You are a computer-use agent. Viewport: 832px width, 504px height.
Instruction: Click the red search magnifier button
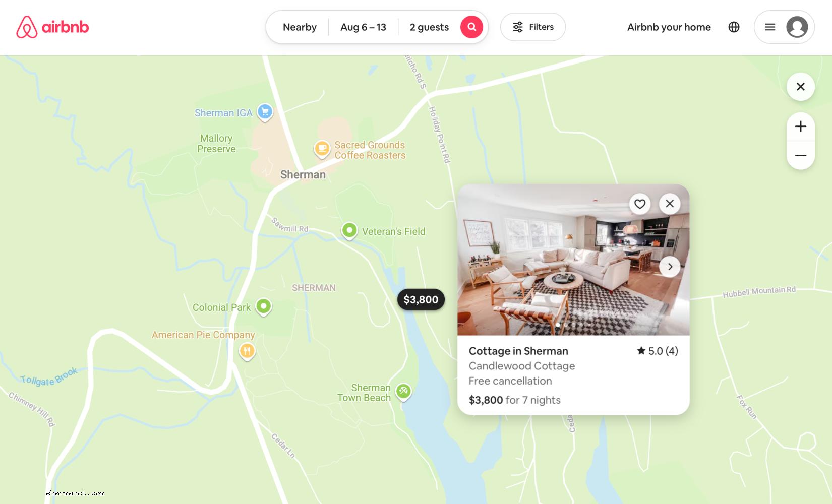[x=471, y=27]
